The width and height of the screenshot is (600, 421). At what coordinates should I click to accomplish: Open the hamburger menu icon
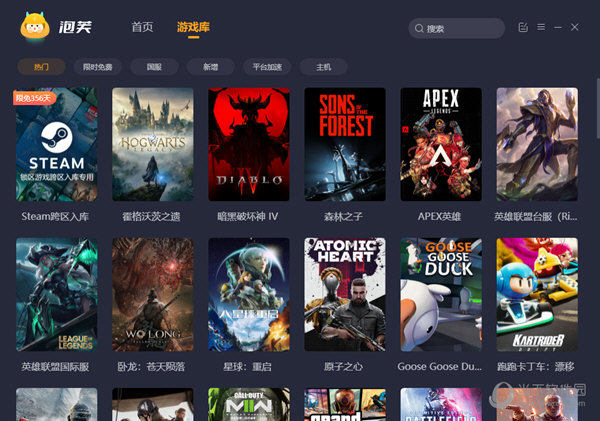541,27
